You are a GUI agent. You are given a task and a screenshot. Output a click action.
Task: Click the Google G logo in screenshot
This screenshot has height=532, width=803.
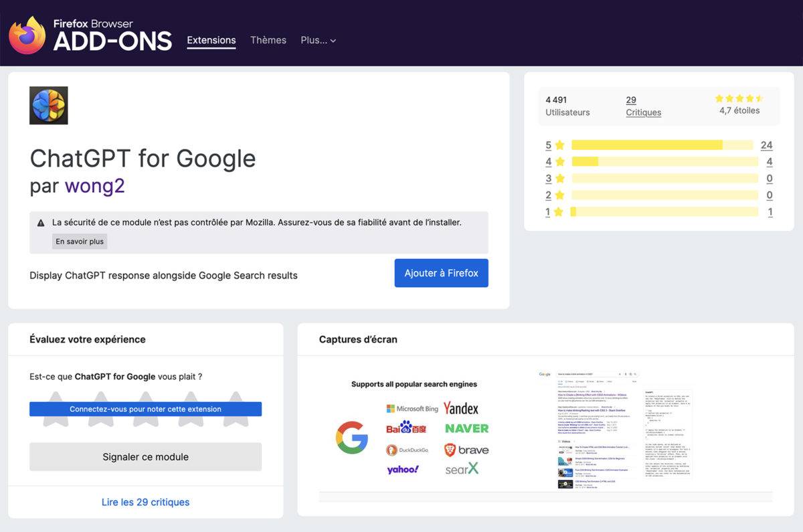coord(352,438)
